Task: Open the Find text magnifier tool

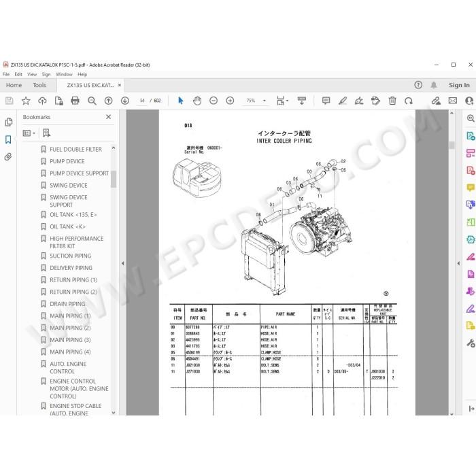Action: [92, 101]
